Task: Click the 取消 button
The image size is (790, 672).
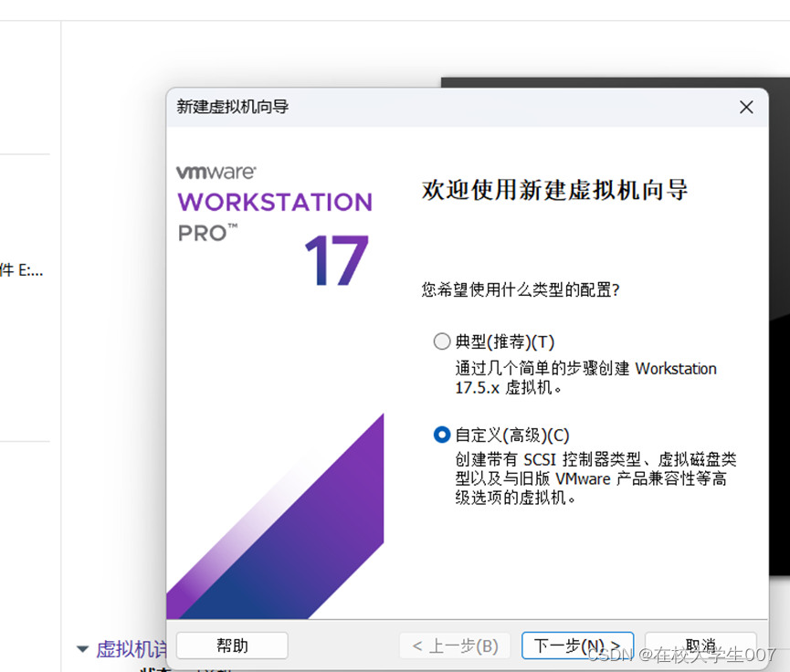Action: [x=700, y=646]
